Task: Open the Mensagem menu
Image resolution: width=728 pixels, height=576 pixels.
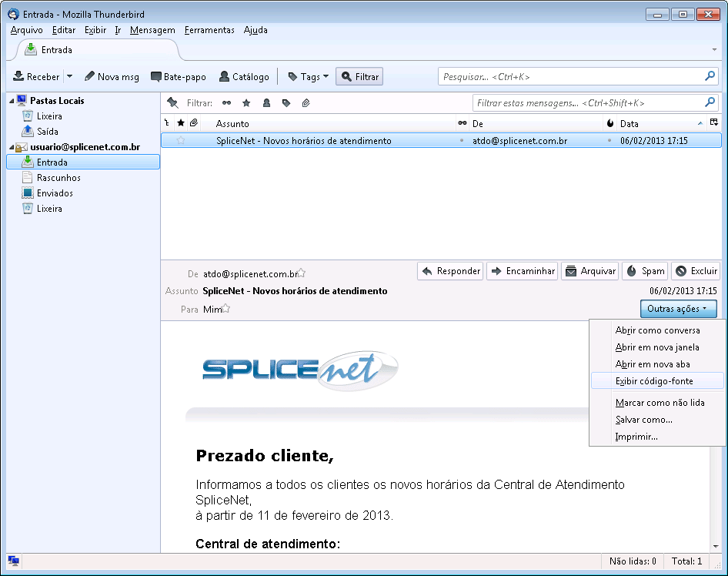Action: click(x=152, y=30)
